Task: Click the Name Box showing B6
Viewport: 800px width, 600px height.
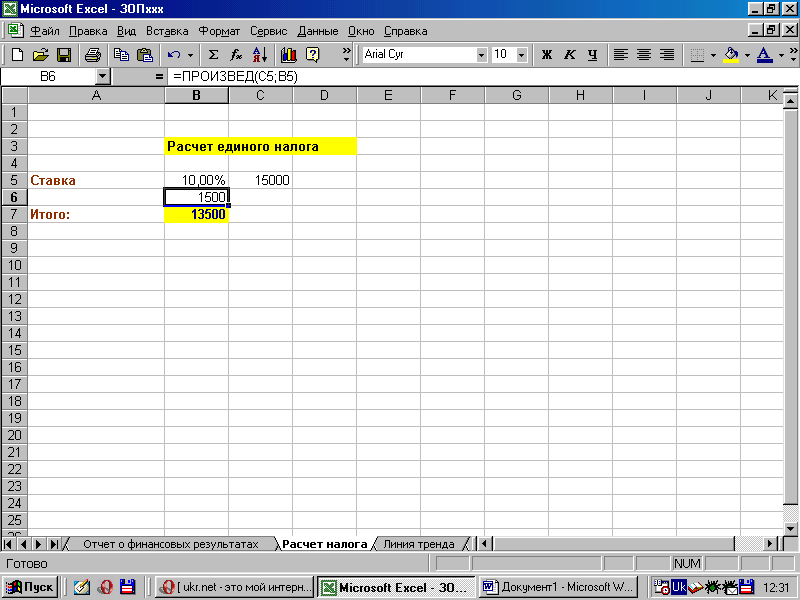Action: tap(48, 77)
